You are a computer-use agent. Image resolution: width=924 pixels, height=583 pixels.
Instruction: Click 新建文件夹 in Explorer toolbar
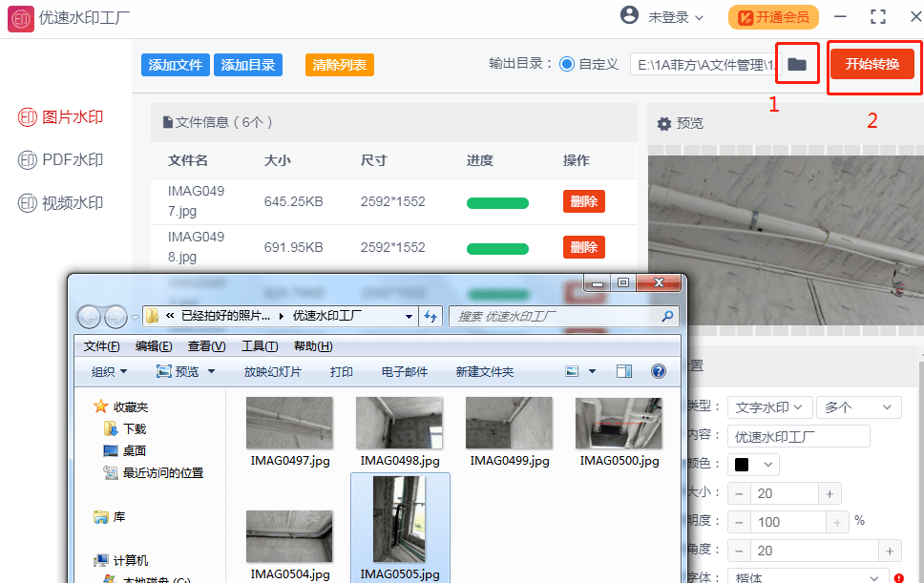pyautogui.click(x=484, y=371)
